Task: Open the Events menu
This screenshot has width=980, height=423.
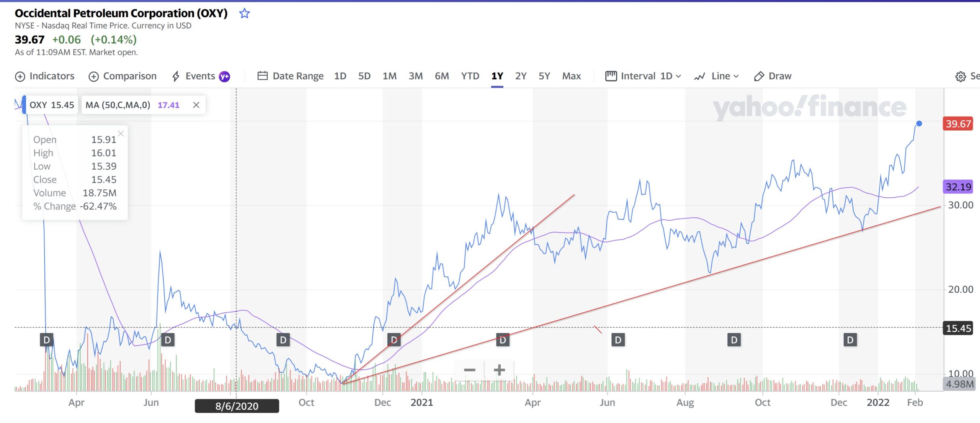Action: pyautogui.click(x=194, y=76)
